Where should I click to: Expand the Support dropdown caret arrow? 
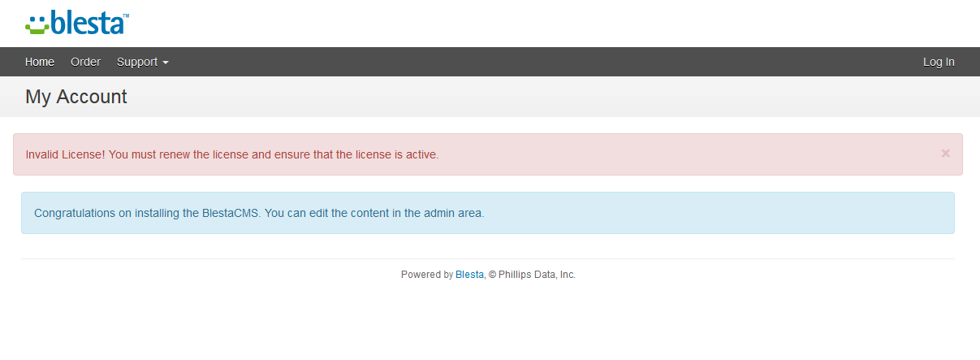166,63
